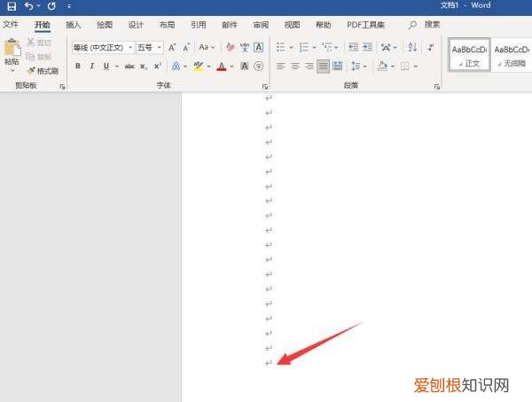Sort text with the A-Z sort icon

point(412,47)
